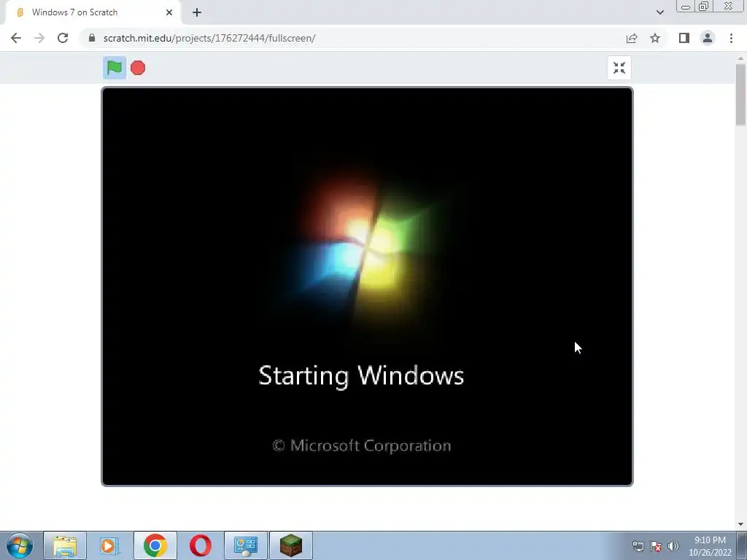Click the Scratch stage showing Starting Windows
This screenshot has width=747, height=560.
pos(368,286)
